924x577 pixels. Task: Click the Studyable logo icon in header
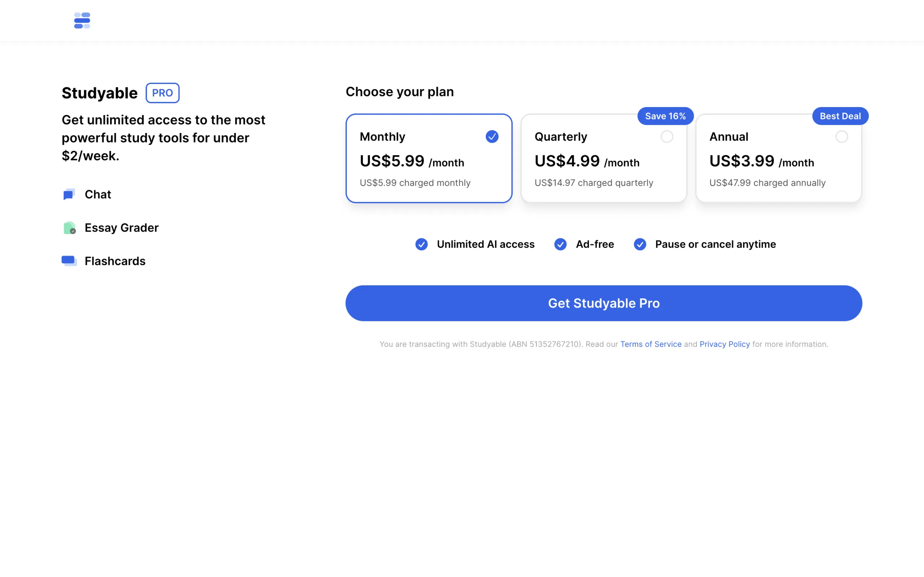(x=82, y=21)
